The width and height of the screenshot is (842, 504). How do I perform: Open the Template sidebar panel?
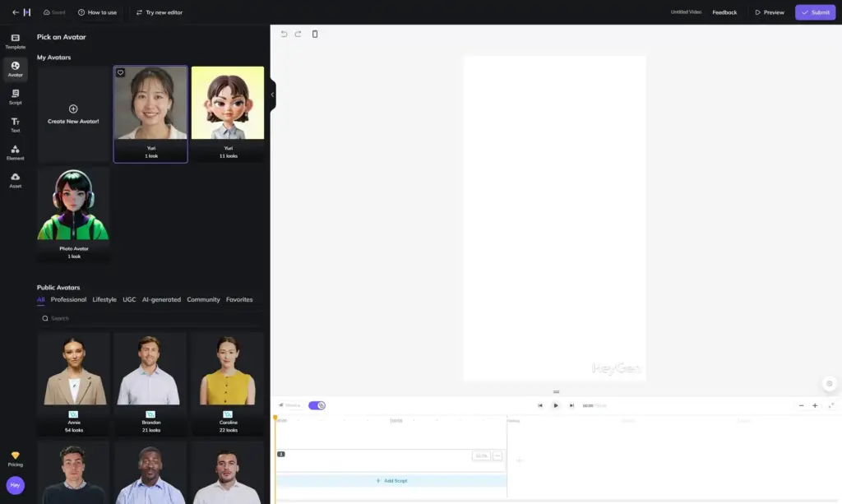tap(15, 41)
